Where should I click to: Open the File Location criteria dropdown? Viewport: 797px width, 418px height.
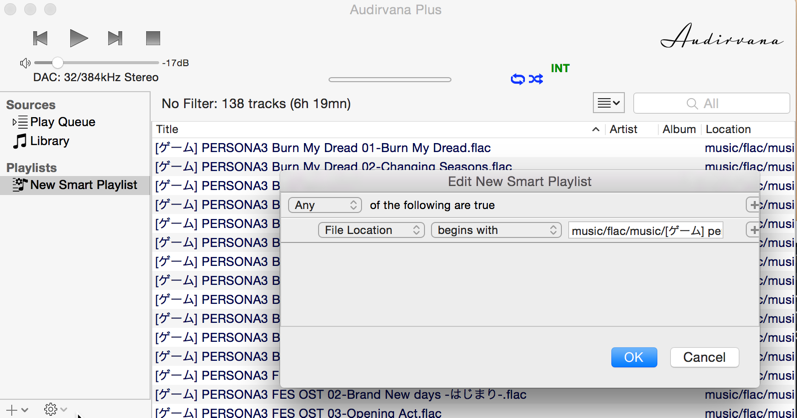click(371, 230)
